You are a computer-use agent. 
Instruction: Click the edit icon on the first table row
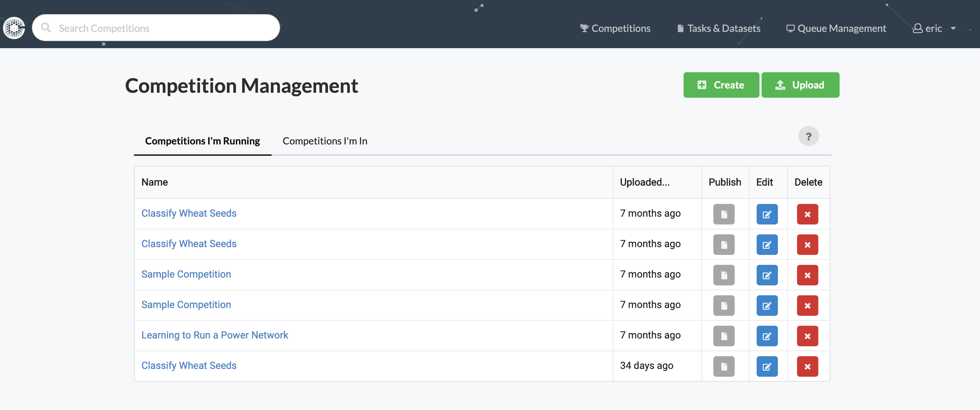tap(767, 214)
